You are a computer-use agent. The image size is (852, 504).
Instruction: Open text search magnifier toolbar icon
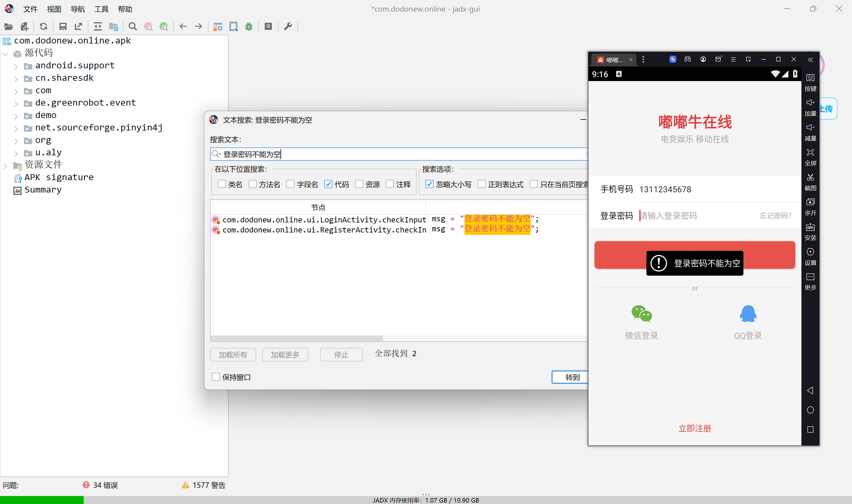click(133, 27)
